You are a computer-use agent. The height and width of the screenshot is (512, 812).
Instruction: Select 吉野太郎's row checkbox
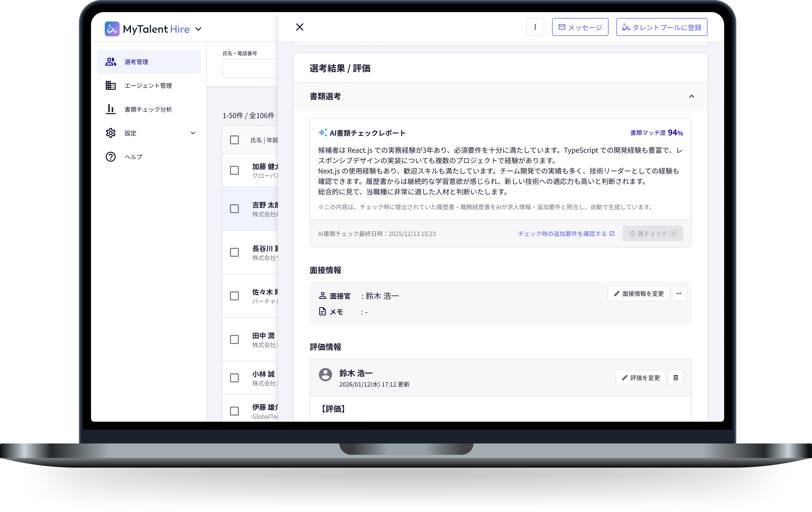point(234,209)
